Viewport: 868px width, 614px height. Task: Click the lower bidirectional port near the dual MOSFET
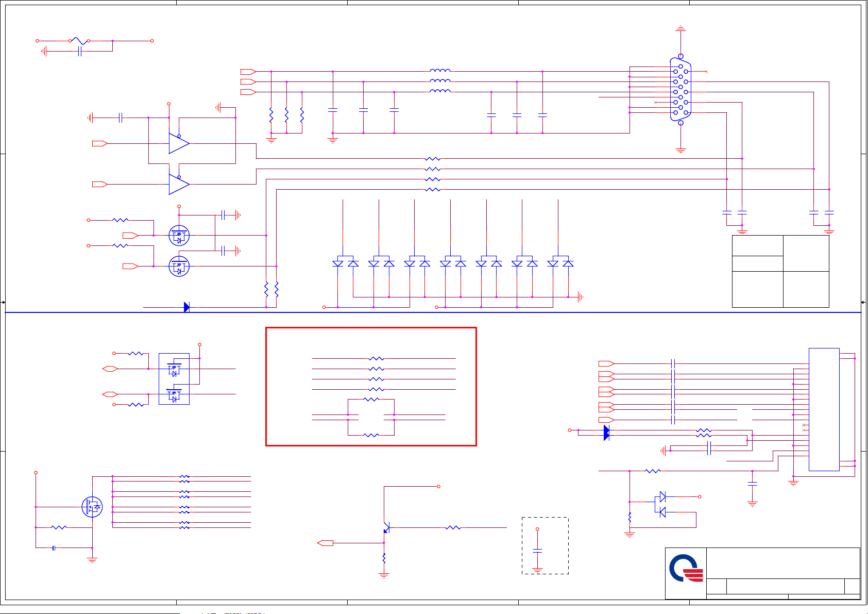tap(110, 394)
